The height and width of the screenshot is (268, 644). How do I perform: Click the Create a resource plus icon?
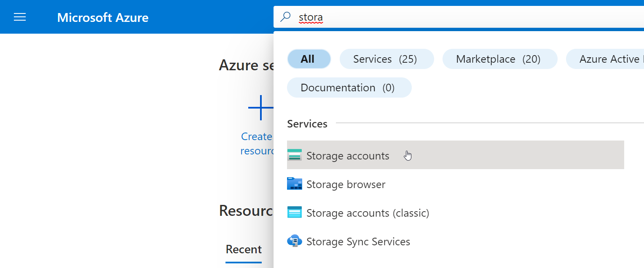click(x=261, y=108)
